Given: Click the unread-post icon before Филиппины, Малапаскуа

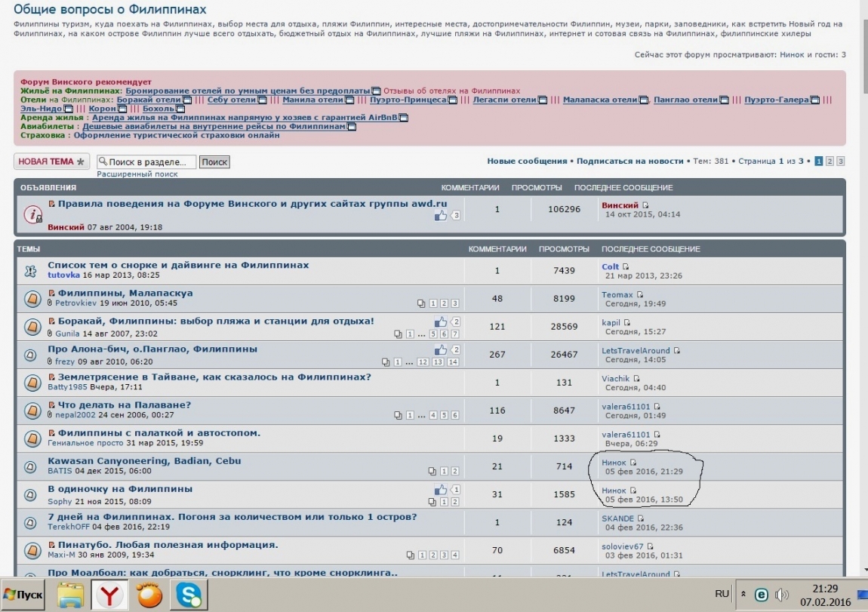Looking at the screenshot, I should (x=52, y=294).
